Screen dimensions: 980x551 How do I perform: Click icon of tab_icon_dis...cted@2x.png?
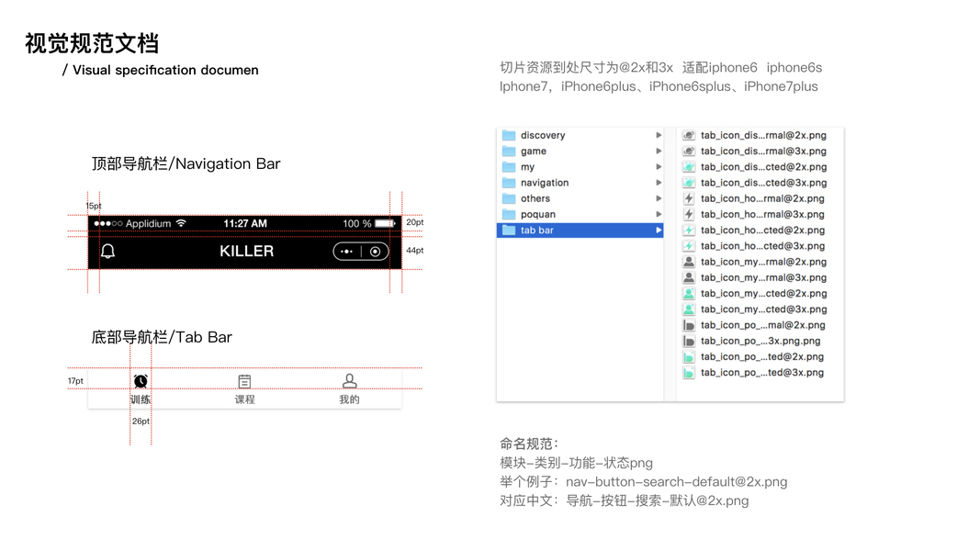tap(688, 167)
